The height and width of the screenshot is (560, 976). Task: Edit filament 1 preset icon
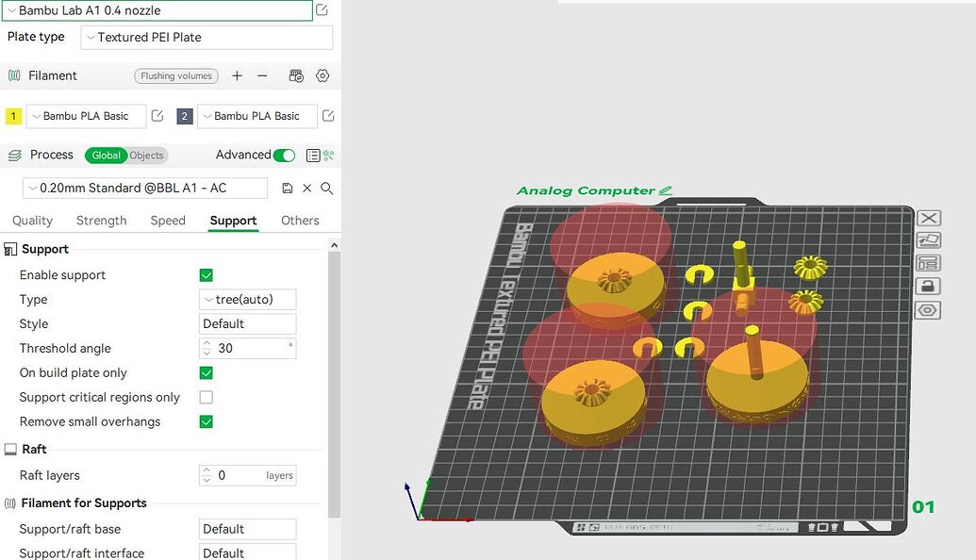[x=157, y=116]
